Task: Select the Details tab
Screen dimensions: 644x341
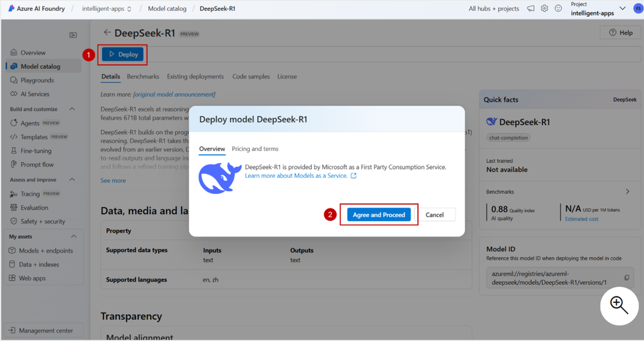Action: (111, 77)
